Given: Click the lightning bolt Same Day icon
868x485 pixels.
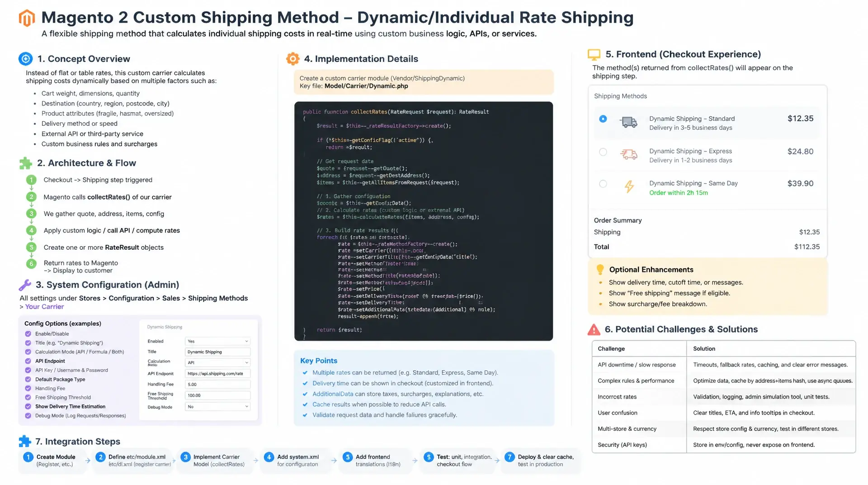Looking at the screenshot, I should (x=629, y=186).
